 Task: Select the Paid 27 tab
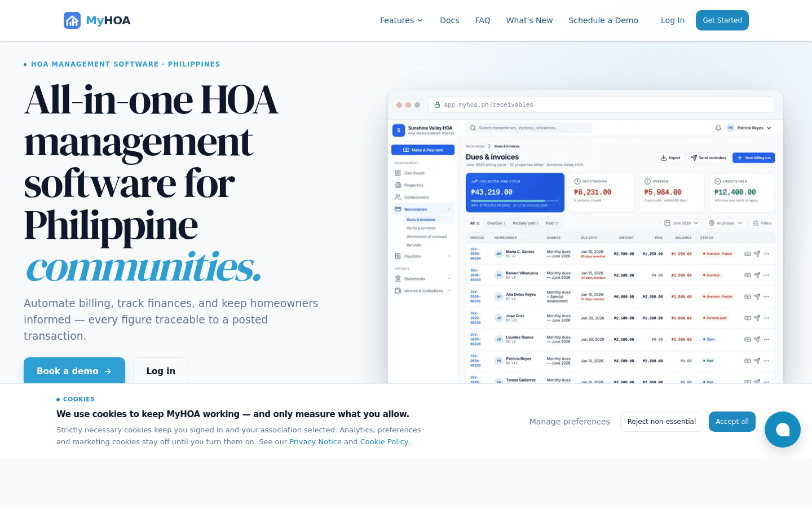pyautogui.click(x=552, y=223)
